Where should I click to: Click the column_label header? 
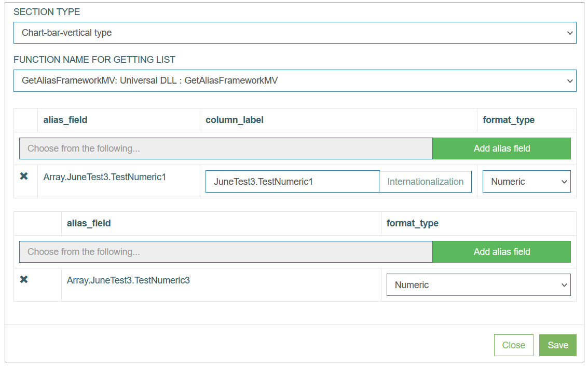[235, 120]
